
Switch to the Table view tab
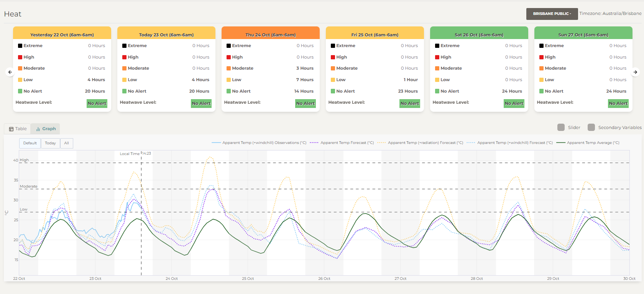click(18, 129)
